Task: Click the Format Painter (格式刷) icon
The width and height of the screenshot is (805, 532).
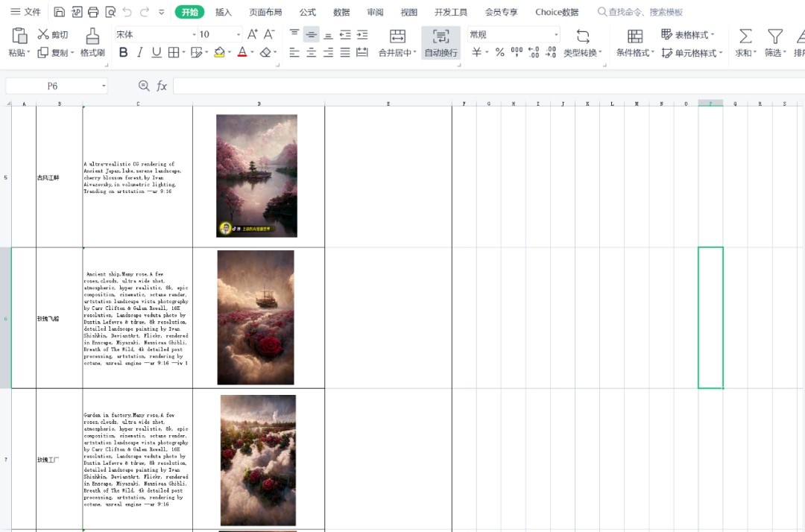Action: pyautogui.click(x=92, y=37)
